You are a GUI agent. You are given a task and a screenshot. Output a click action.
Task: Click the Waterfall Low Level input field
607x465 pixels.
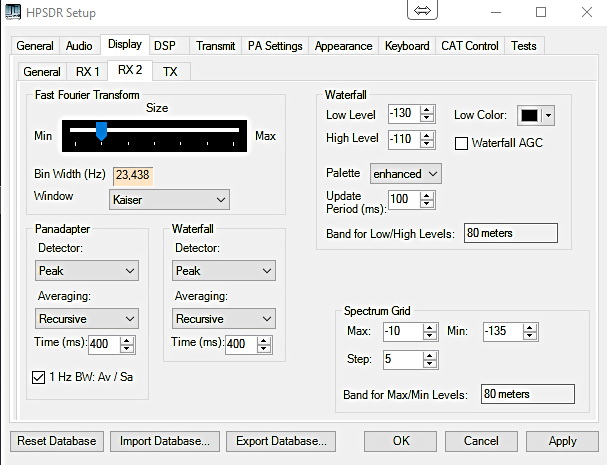click(x=404, y=114)
